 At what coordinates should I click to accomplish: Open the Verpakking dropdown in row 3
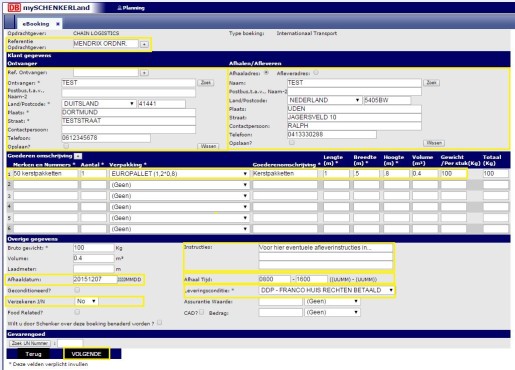click(179, 196)
